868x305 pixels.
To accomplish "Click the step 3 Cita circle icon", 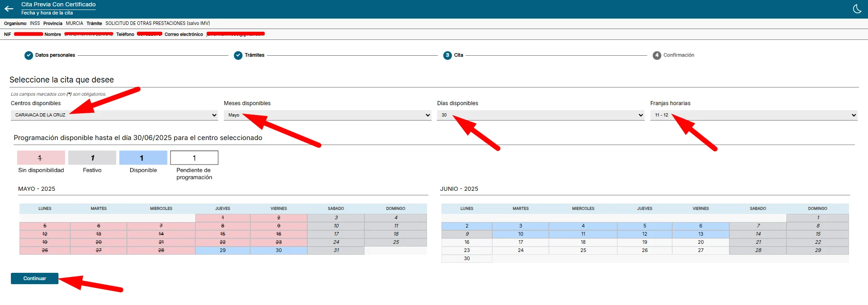I will click(x=447, y=55).
